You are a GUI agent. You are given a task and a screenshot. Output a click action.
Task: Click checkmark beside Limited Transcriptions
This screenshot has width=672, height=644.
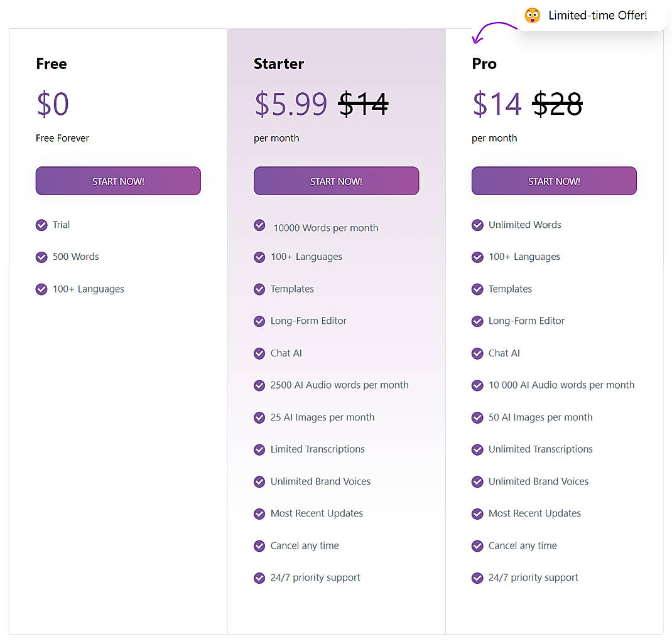click(x=259, y=449)
